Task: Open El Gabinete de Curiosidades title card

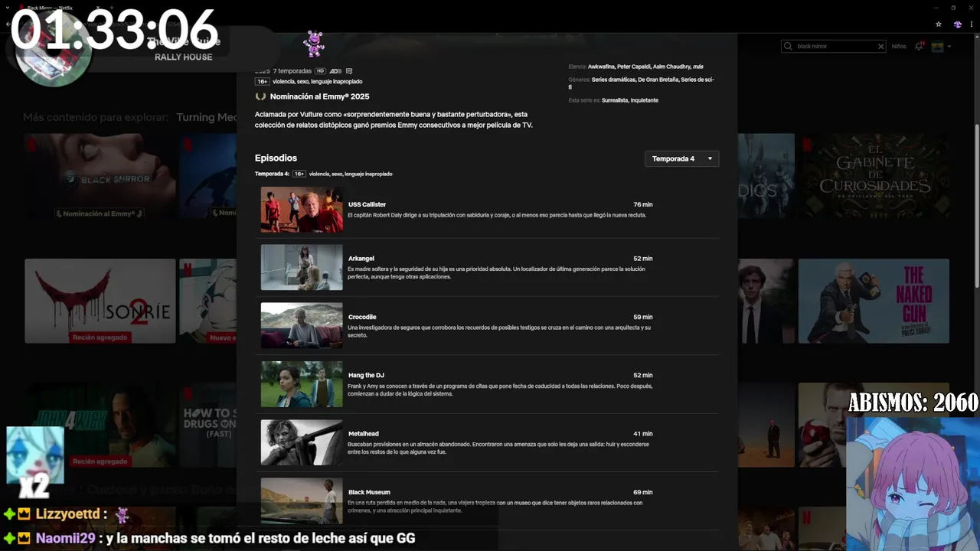Action: [x=874, y=176]
